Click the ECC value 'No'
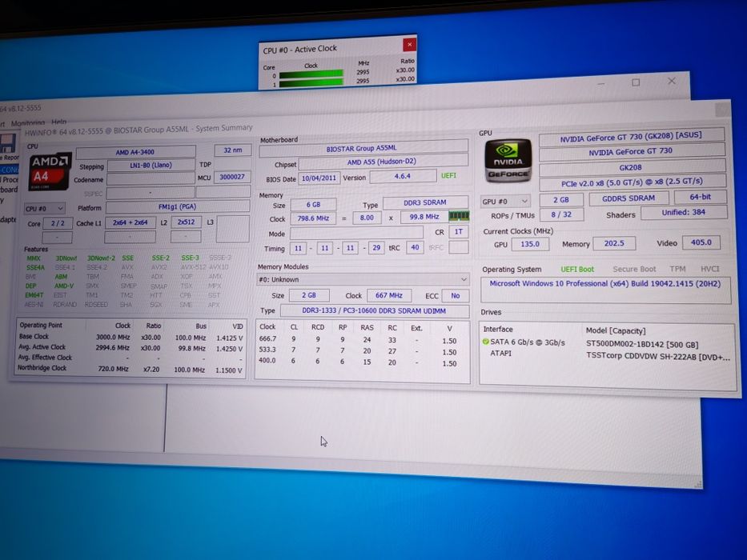The height and width of the screenshot is (560, 747). 456,296
